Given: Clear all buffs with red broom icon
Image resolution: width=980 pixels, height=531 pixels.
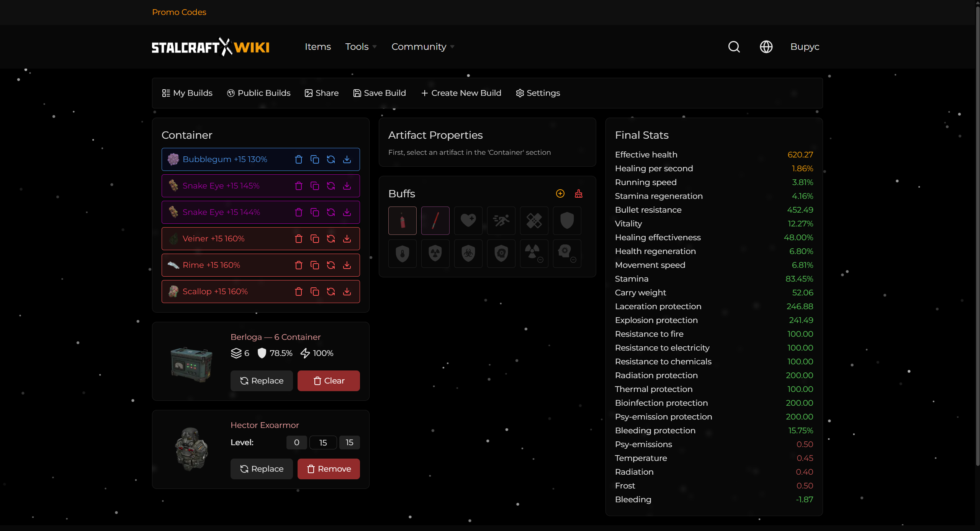Looking at the screenshot, I should (578, 193).
